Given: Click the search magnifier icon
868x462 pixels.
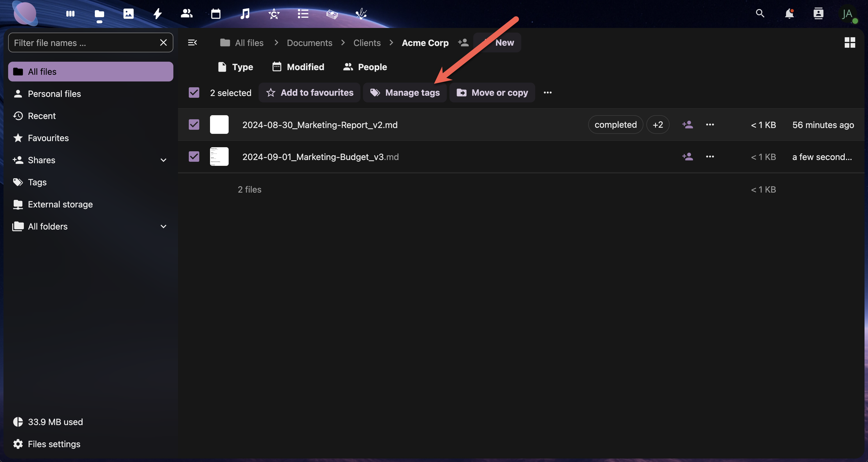Looking at the screenshot, I should pyautogui.click(x=760, y=14).
